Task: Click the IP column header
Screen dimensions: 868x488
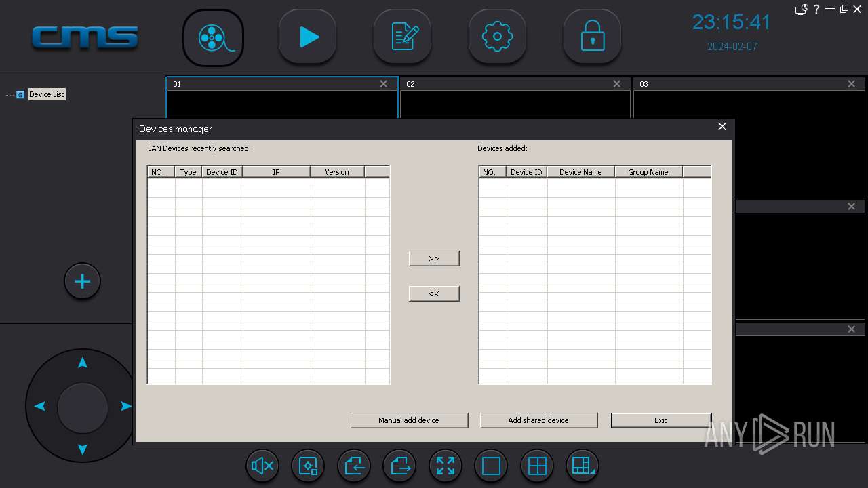Action: pos(277,172)
